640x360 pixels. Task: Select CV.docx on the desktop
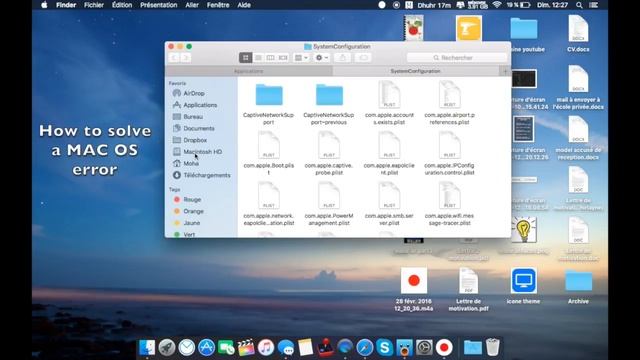tap(578, 33)
